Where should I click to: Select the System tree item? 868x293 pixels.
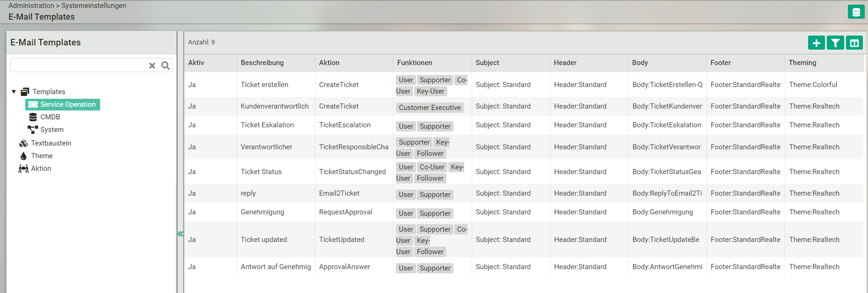click(x=51, y=130)
